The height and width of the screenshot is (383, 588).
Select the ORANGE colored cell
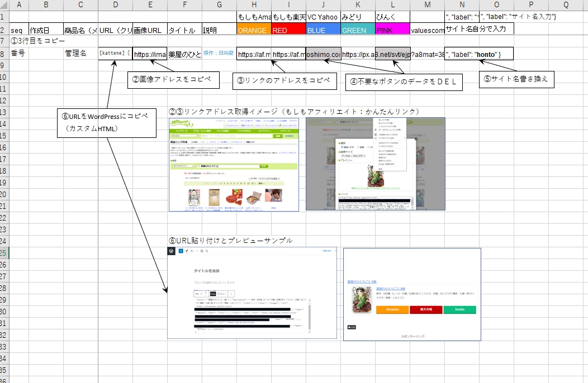pos(254,30)
